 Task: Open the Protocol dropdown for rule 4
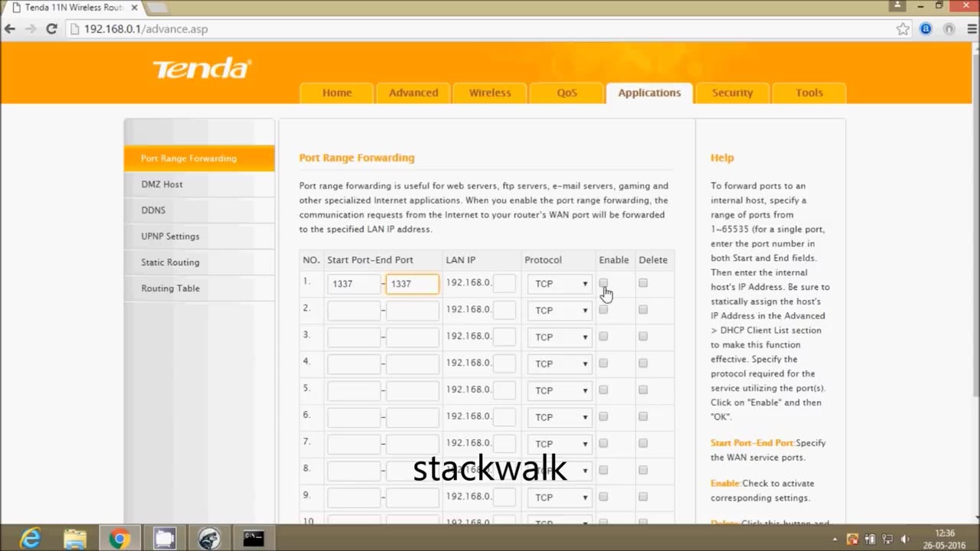point(560,364)
